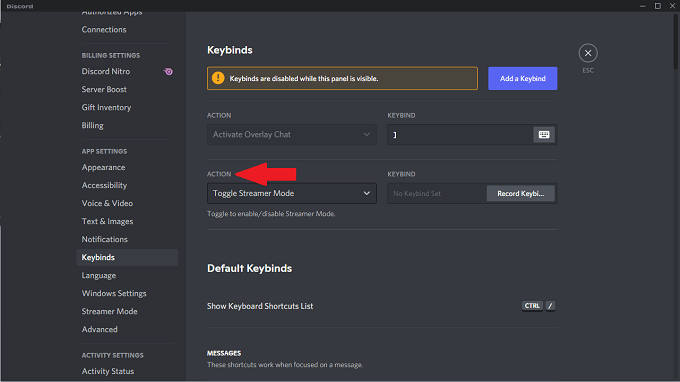Click the yellow warning exclamation icon
This screenshot has height=382, width=680.
tap(218, 78)
